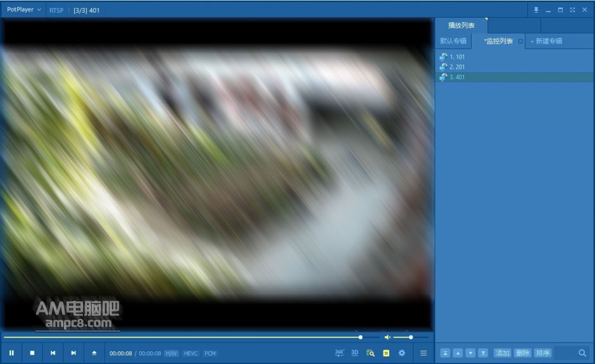Select the 默认专辑 album tab

tap(453, 41)
